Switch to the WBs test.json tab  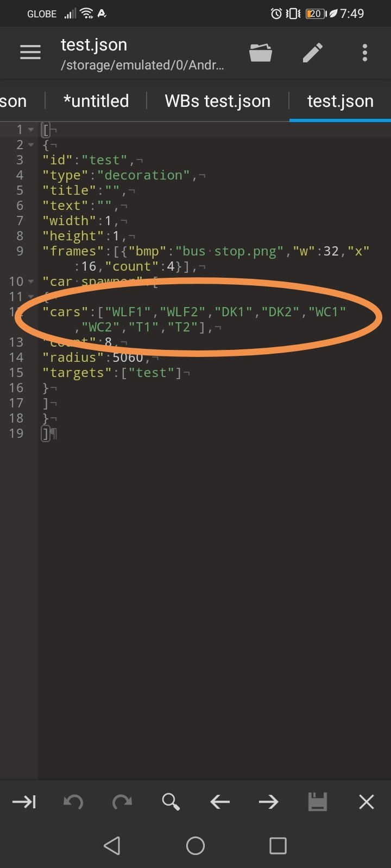(x=218, y=101)
